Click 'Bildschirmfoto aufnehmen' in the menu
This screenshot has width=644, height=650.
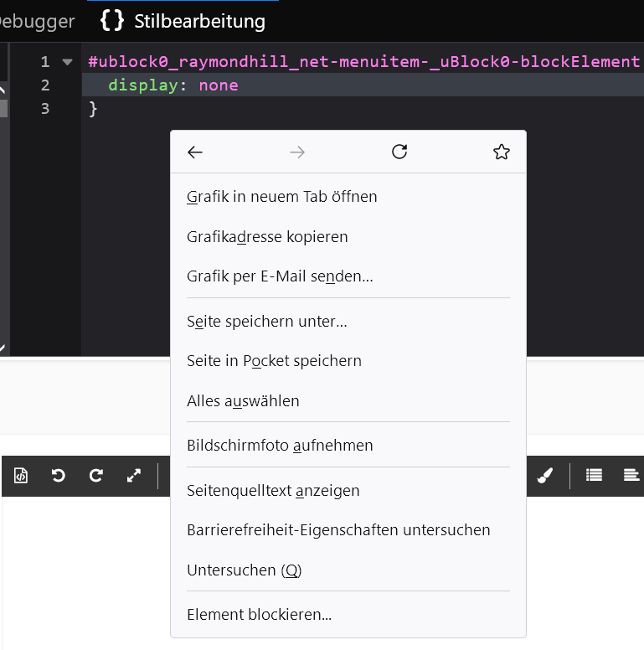tap(280, 446)
